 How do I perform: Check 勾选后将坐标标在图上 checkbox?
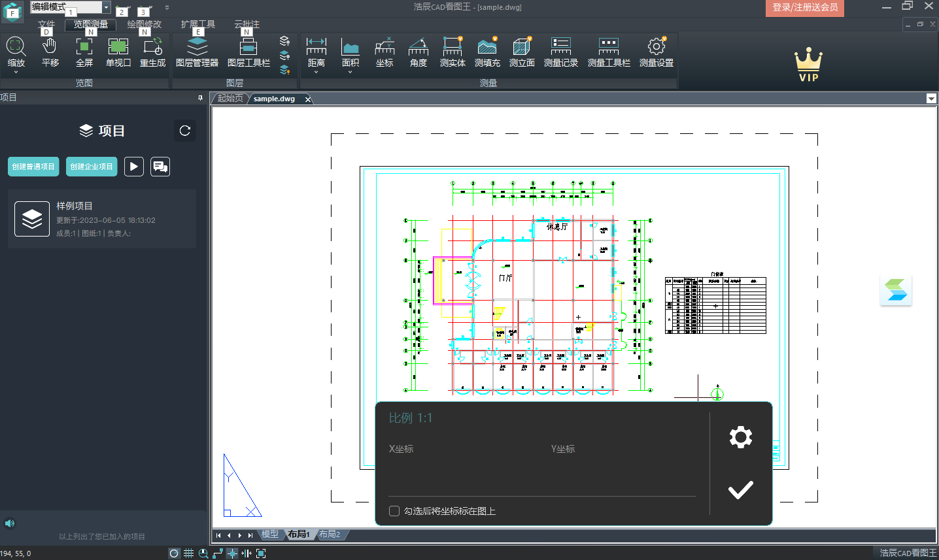[x=394, y=511]
